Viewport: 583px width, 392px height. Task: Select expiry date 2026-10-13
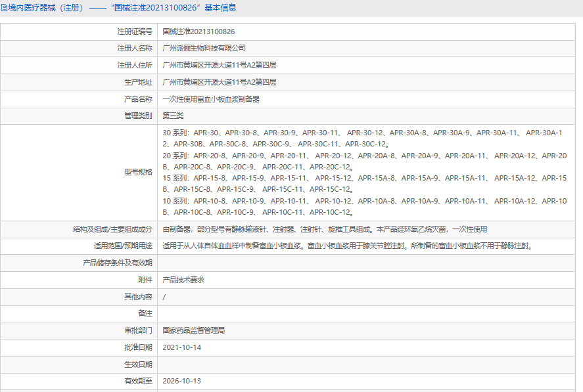pyautogui.click(x=182, y=381)
